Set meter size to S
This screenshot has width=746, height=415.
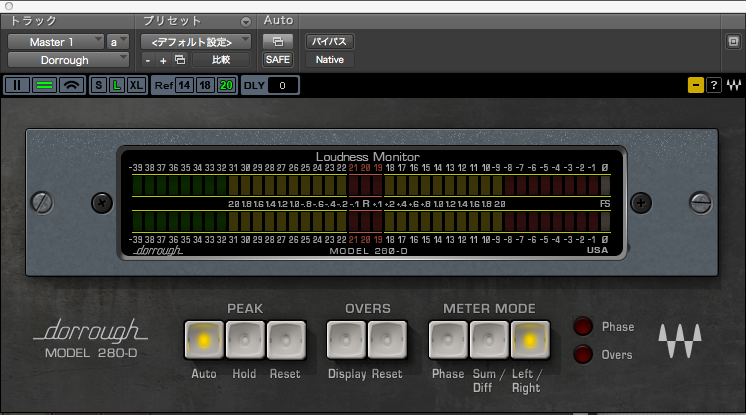[98, 85]
